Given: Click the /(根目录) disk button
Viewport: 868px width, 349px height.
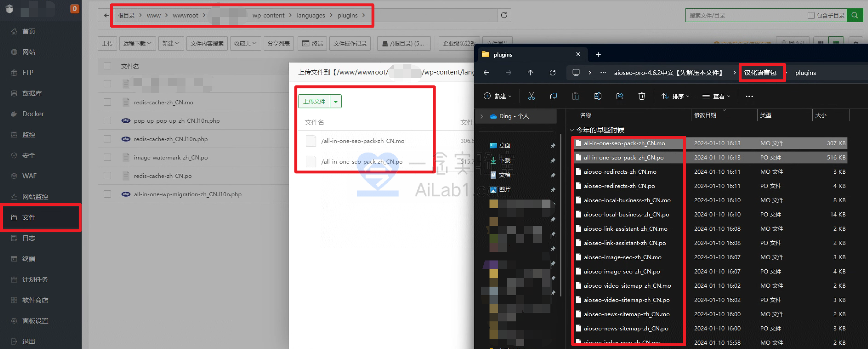Looking at the screenshot, I should [403, 44].
